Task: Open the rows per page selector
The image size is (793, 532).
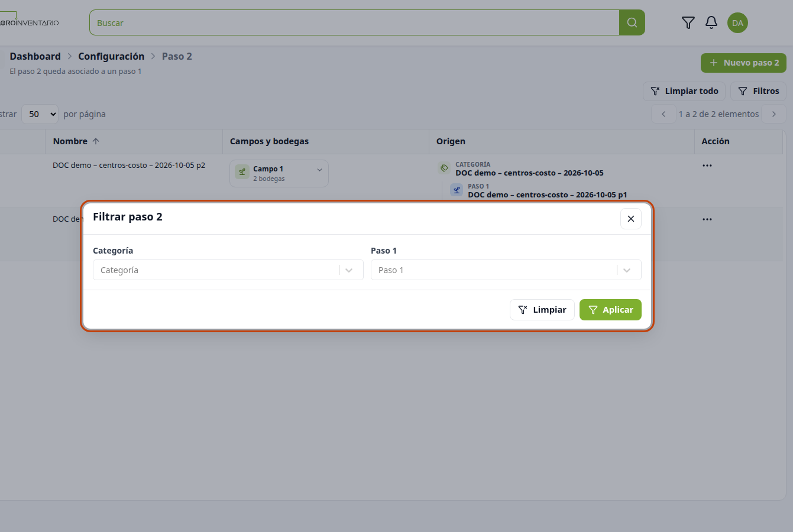Action: 40,114
